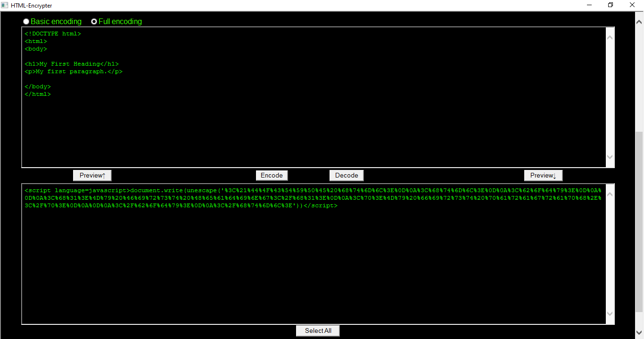Click the '<p>My first paragraph.</p>' line
Viewport: 644px width, 339px height.
(x=74, y=72)
